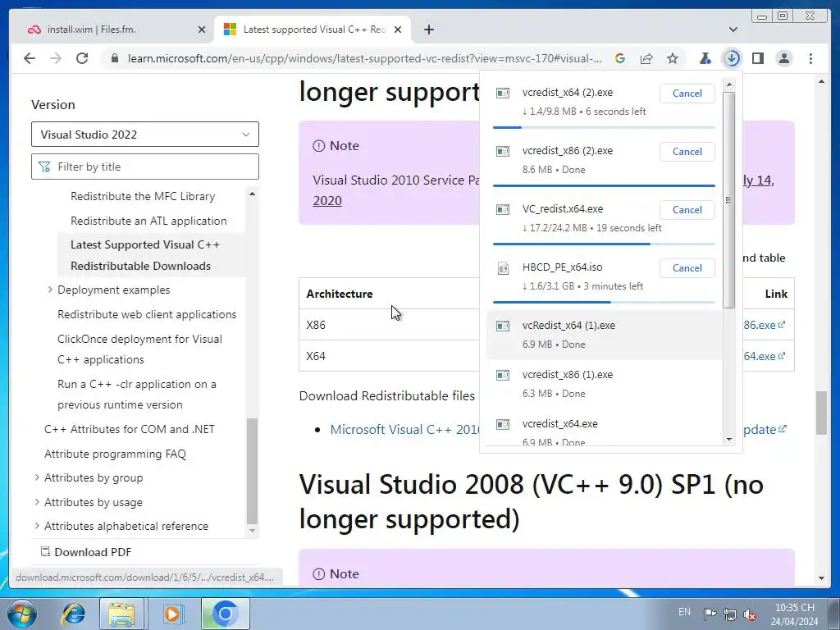
Task: Open Windows Media Player from taskbar
Action: 172,614
